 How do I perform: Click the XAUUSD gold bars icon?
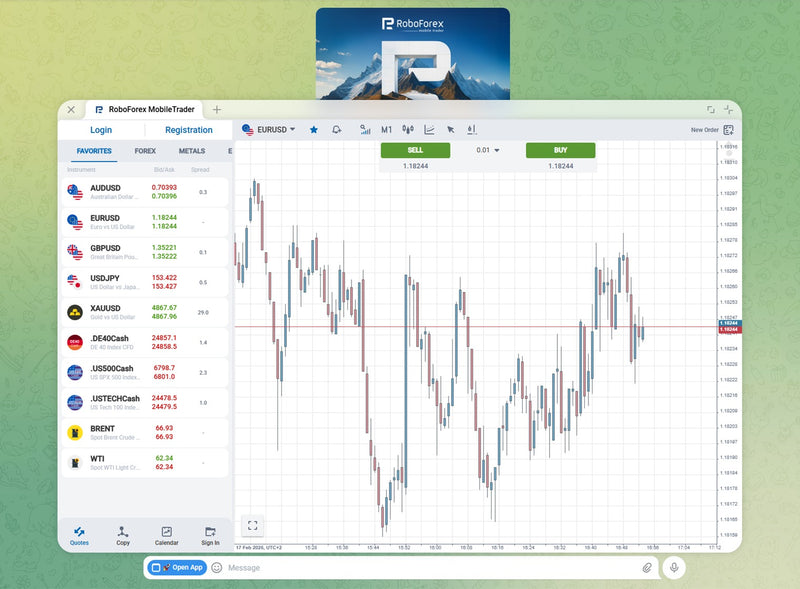[75, 312]
